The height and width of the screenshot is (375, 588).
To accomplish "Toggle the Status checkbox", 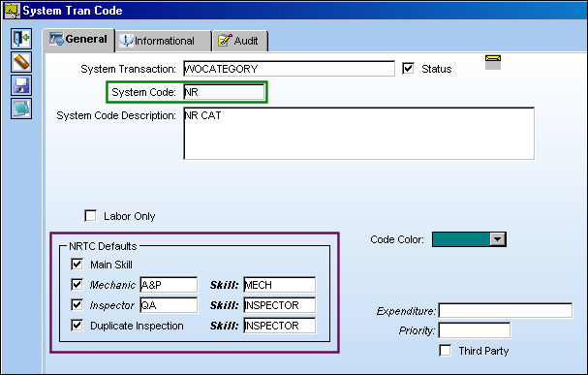I will click(x=408, y=69).
